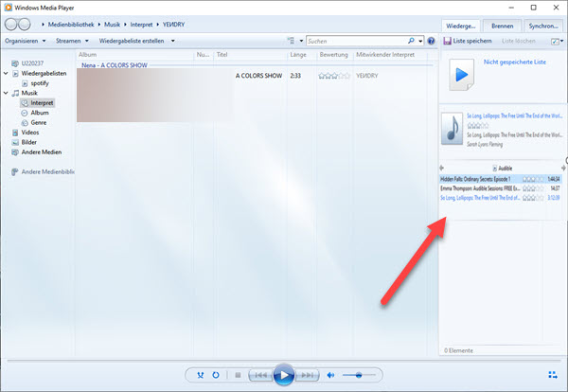This screenshot has width=568, height=392.
Task: Select So Long, Lollipops list row
Action: coord(500,198)
